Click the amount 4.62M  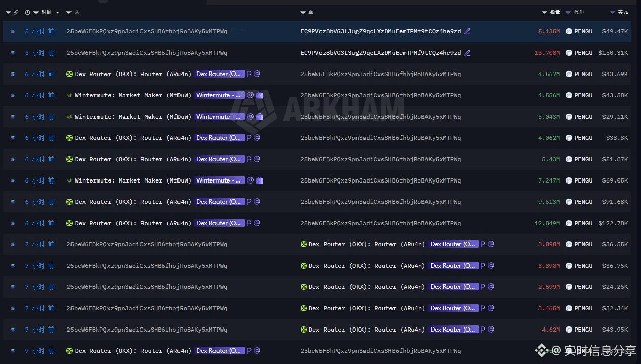(551, 330)
